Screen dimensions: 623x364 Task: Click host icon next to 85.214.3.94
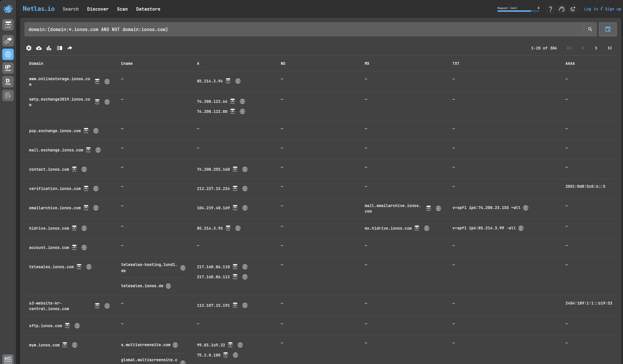[228, 81]
